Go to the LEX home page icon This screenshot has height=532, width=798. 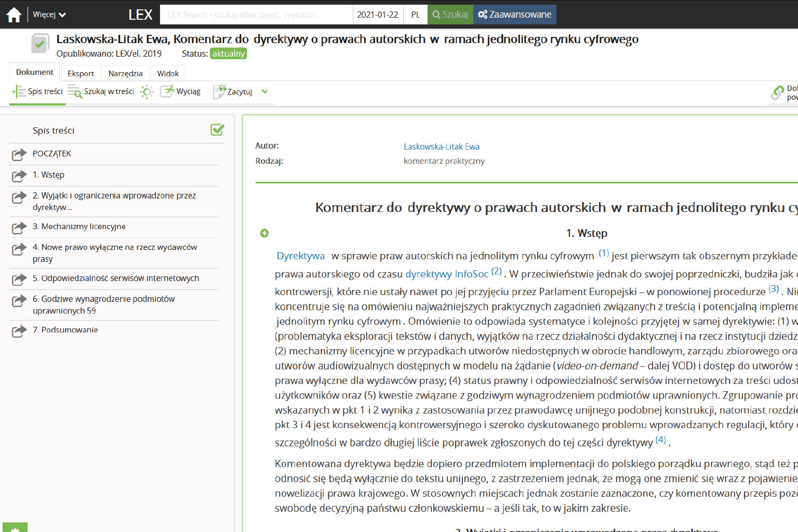14,15
